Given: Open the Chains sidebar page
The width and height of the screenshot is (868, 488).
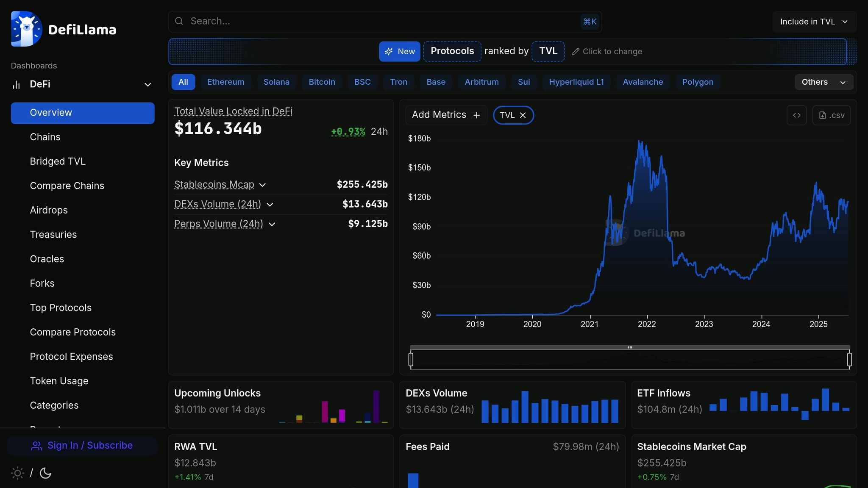Looking at the screenshot, I should (45, 137).
